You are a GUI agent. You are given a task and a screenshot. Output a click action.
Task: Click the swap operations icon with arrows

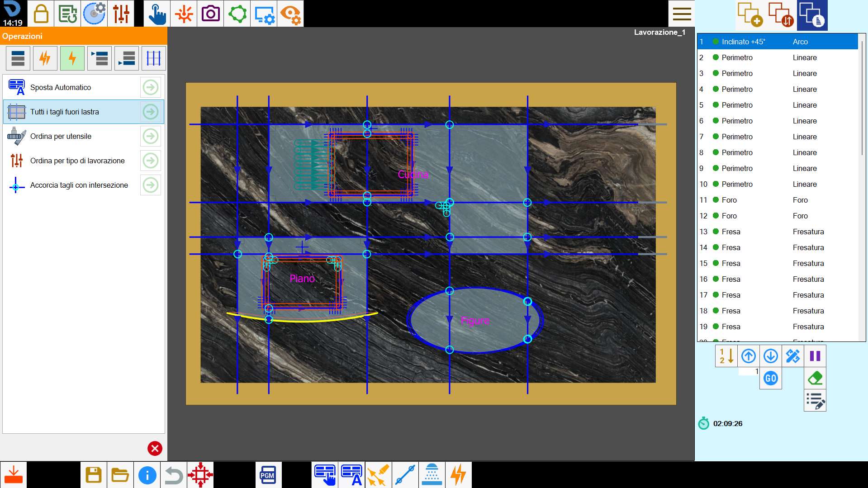pos(781,15)
